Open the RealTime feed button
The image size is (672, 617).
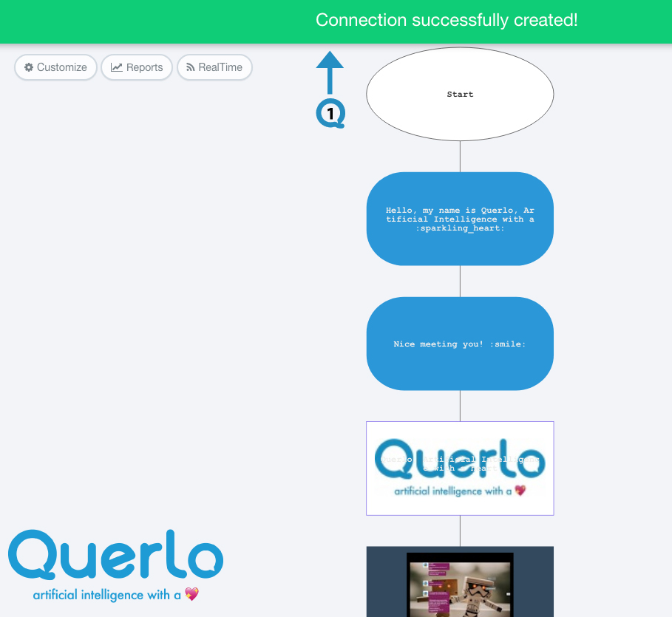214,67
